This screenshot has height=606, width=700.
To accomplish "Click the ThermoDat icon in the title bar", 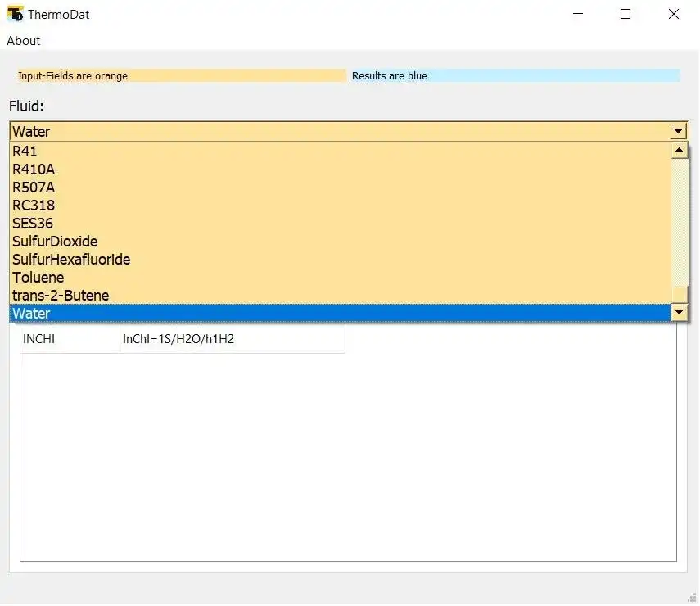I will (x=13, y=14).
